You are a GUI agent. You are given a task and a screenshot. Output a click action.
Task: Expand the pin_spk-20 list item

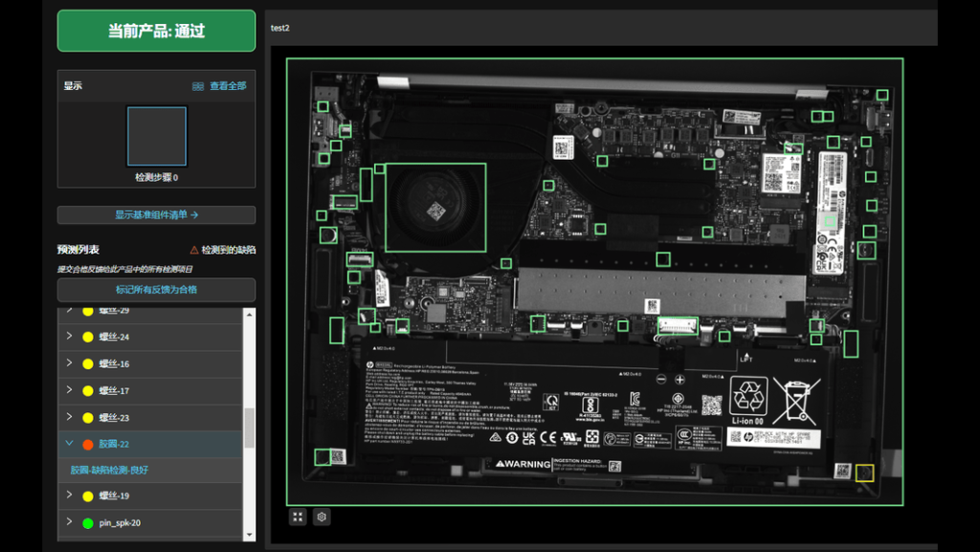click(x=69, y=522)
